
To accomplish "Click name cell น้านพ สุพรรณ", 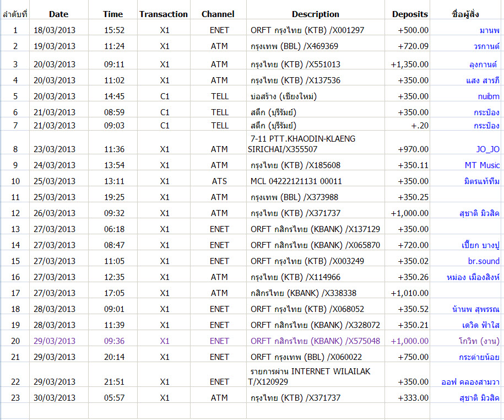I will pos(476,309).
